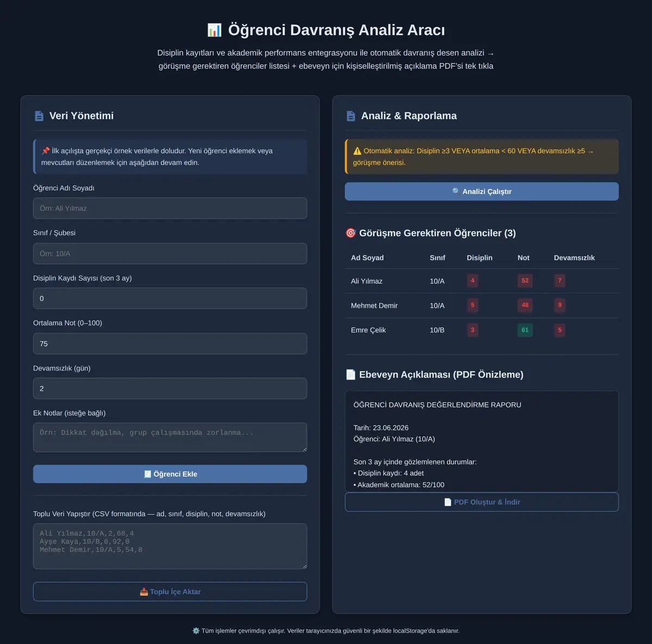This screenshot has height=644, width=652.
Task: Click the page icon beside Ebeveyn Açıklaması
Action: coord(351,375)
